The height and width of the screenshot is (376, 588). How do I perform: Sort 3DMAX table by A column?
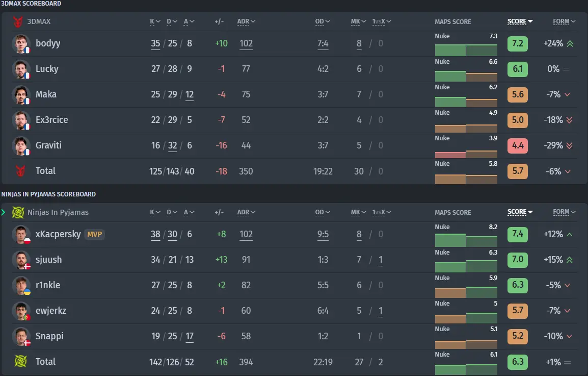[189, 22]
